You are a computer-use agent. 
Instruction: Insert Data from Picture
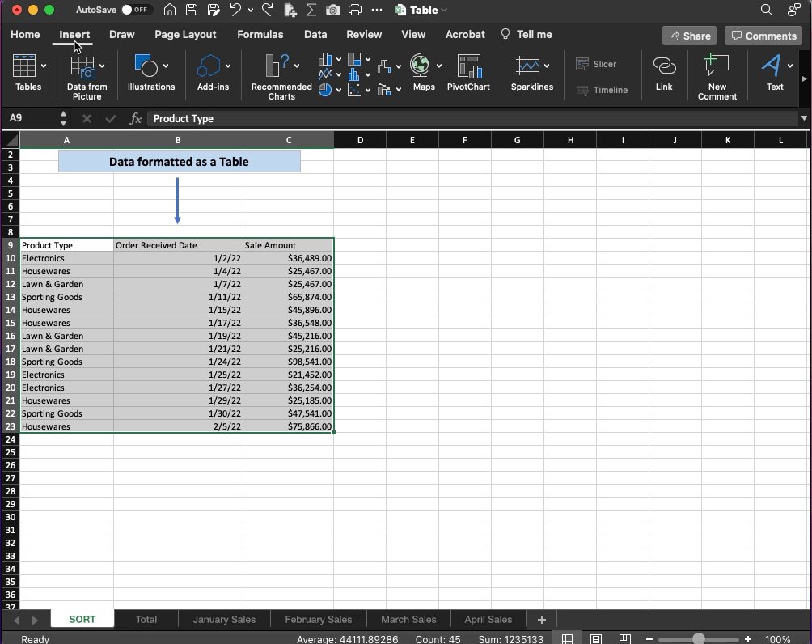(87, 77)
